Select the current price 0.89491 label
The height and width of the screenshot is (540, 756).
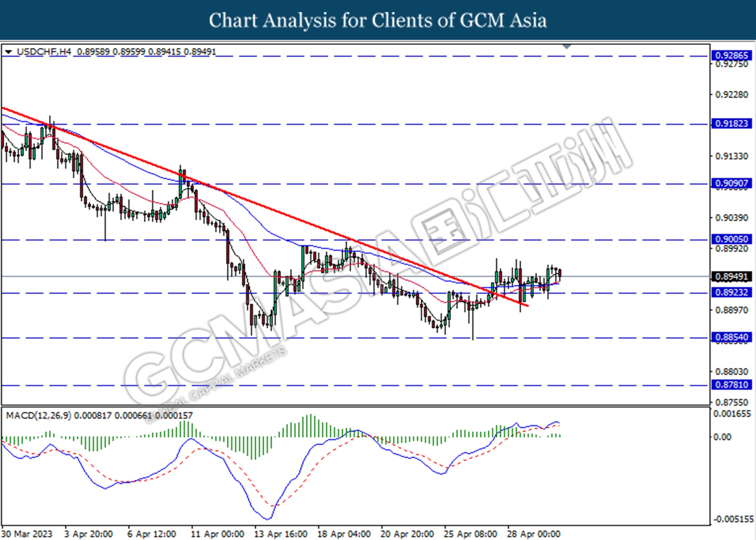pyautogui.click(x=731, y=276)
